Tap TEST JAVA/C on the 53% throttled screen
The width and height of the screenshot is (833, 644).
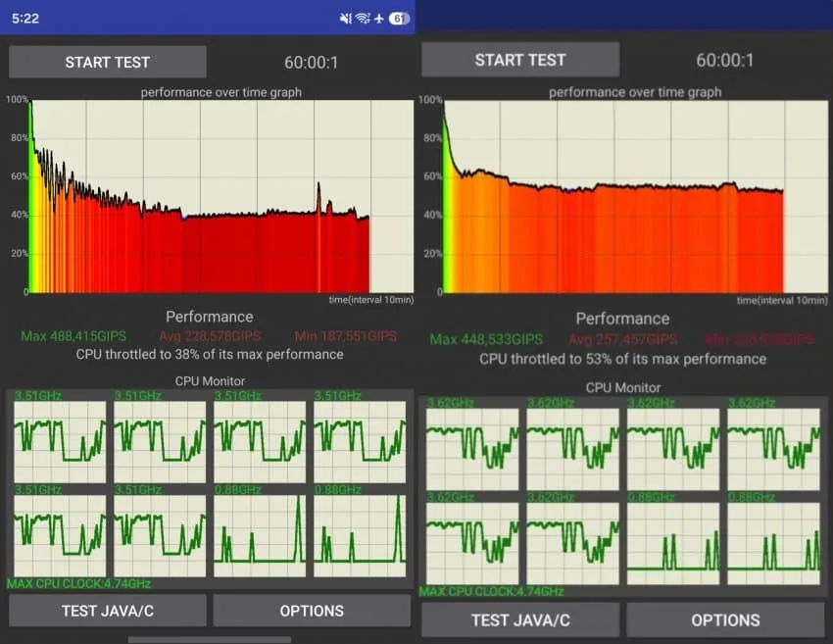[x=520, y=619]
